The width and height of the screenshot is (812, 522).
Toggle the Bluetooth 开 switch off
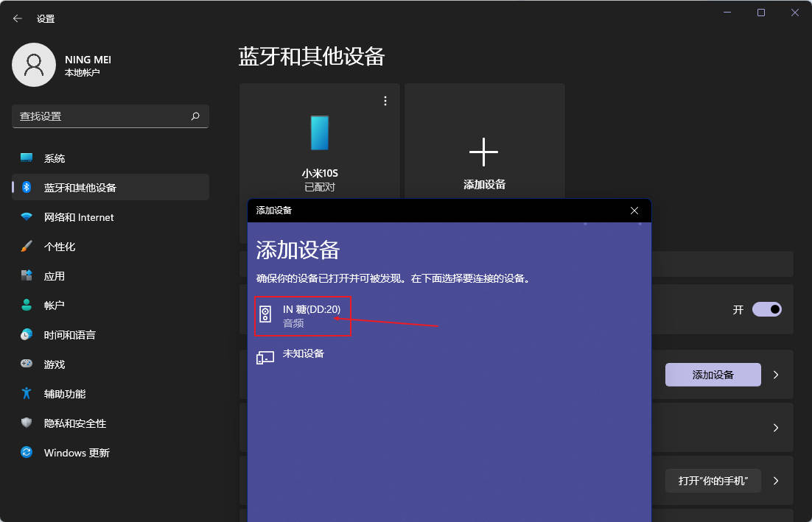[x=766, y=309]
